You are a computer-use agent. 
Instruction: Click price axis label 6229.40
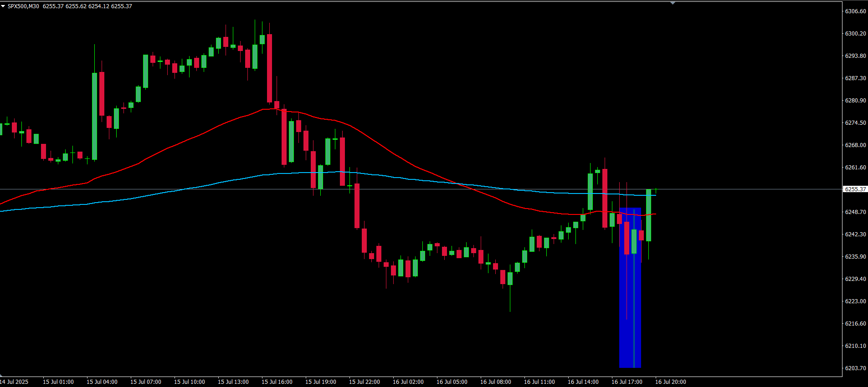point(855,279)
